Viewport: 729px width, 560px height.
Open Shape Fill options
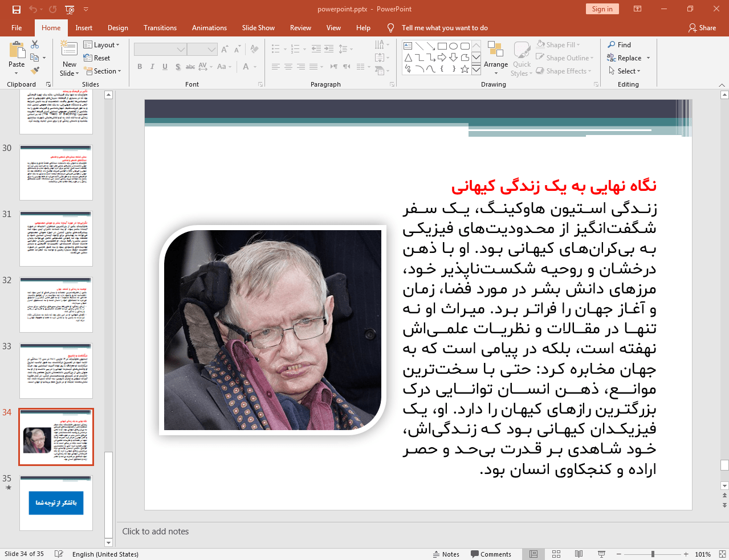click(x=558, y=44)
